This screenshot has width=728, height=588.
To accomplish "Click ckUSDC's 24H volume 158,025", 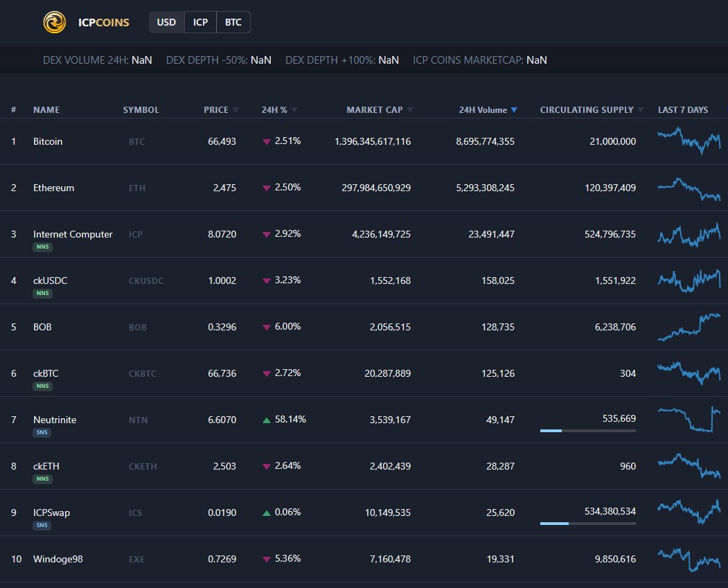I will [x=498, y=280].
